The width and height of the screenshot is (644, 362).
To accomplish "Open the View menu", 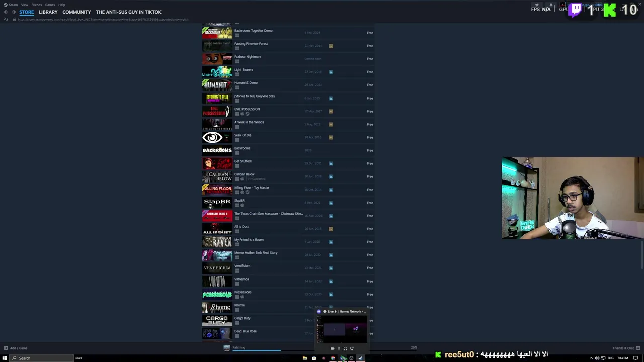I will tap(24, 5).
